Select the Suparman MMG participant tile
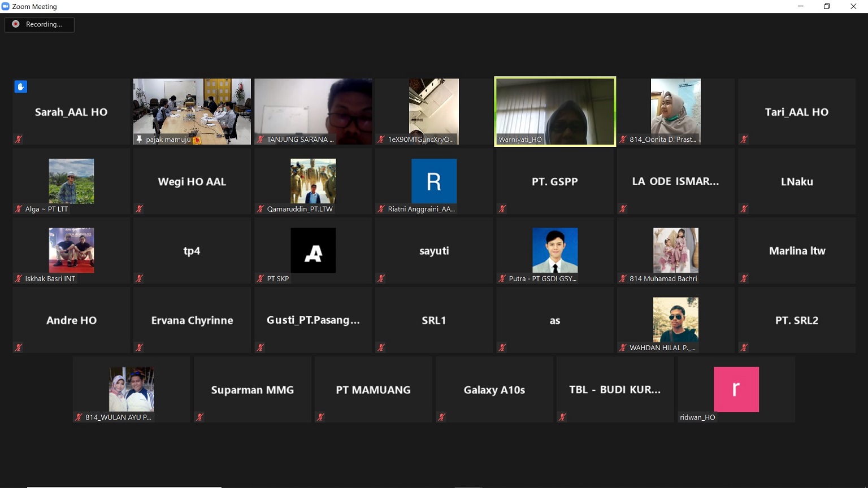The height and width of the screenshot is (488, 868). (x=252, y=390)
